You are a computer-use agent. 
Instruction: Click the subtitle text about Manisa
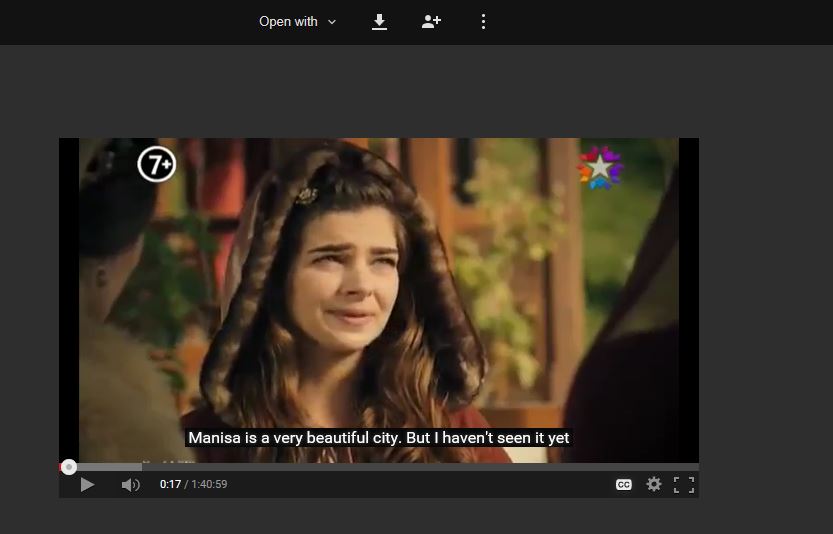[379, 438]
